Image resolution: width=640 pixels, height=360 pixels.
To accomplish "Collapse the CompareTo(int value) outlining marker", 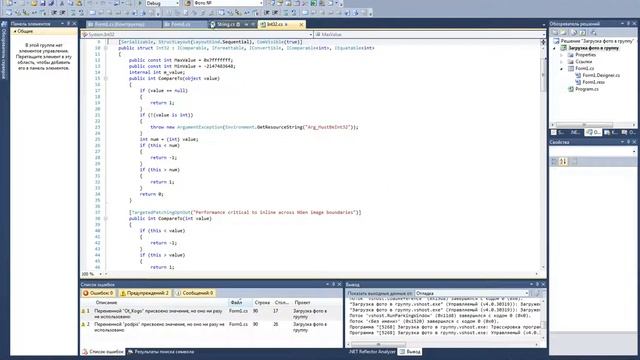I will 106,219.
